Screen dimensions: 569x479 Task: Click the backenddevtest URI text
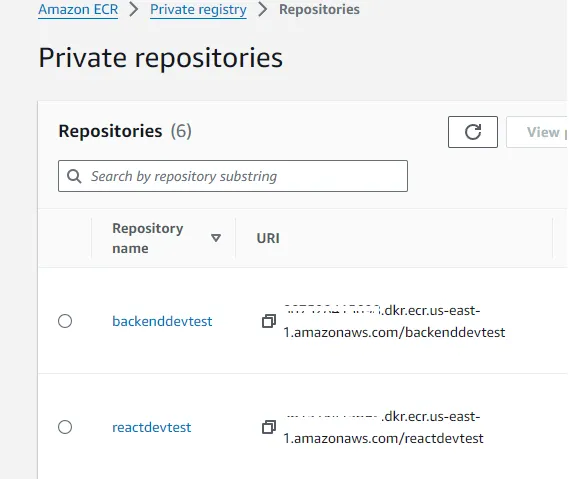click(x=394, y=322)
